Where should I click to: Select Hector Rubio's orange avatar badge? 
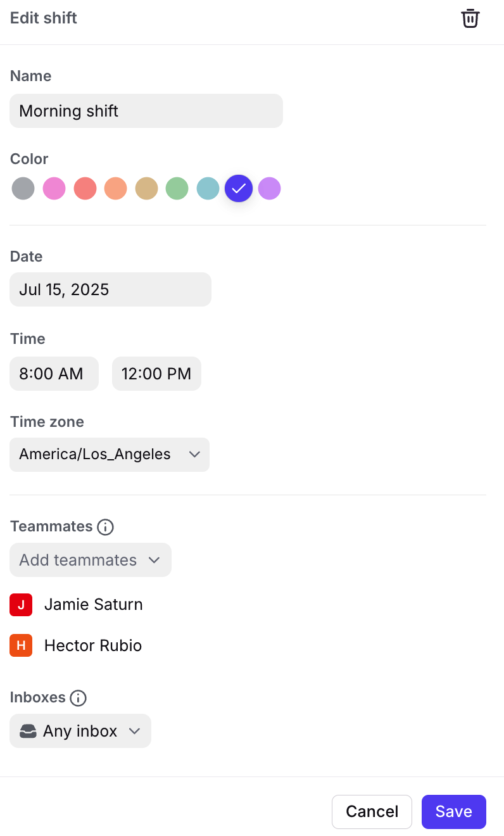(21, 646)
